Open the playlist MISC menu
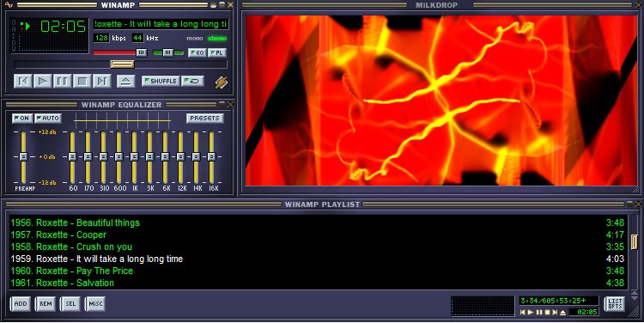Screen dimensions: 644x323 (x=95, y=304)
